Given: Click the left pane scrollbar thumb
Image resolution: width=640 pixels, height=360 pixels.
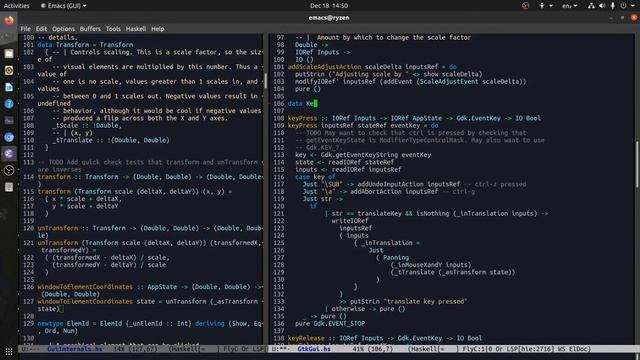Looking at the screenshot, I should 265,81.
